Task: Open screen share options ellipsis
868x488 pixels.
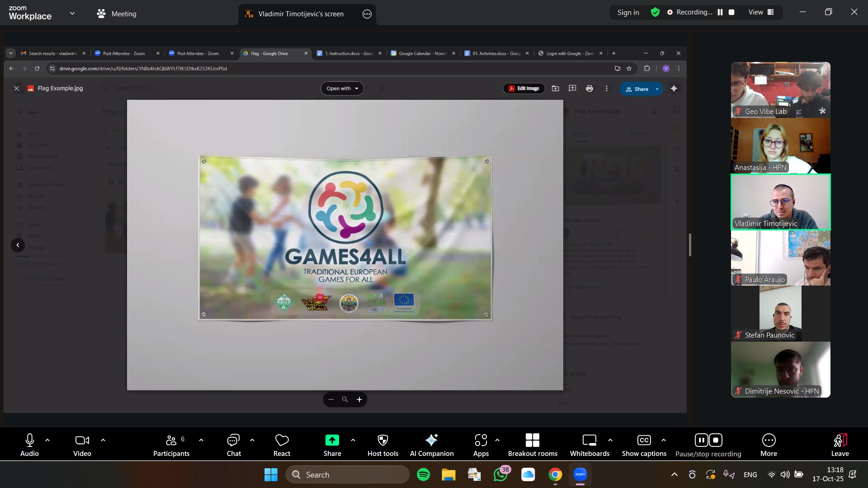Action: [x=367, y=14]
